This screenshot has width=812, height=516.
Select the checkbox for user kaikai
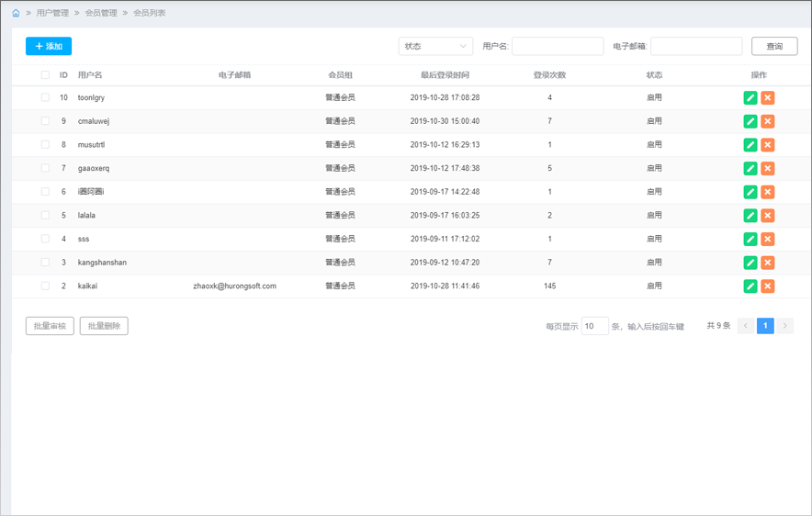[45, 286]
